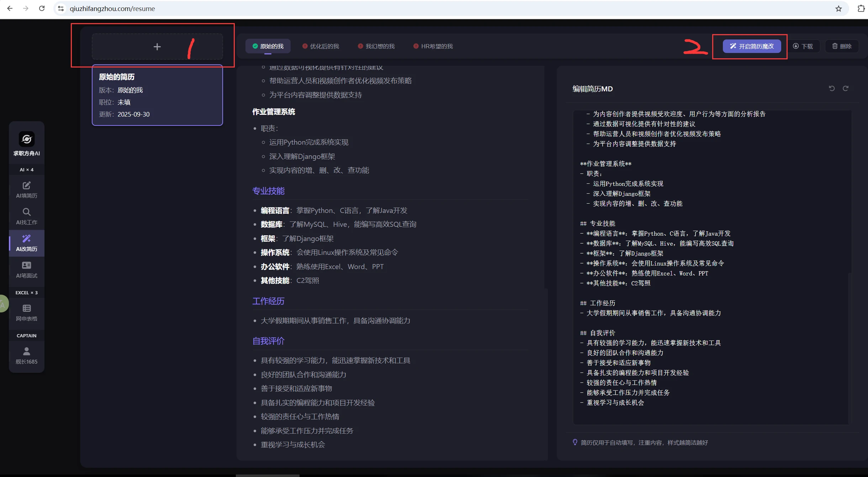Select the 原始的简历 resume card
The image size is (868, 477).
pyautogui.click(x=157, y=95)
